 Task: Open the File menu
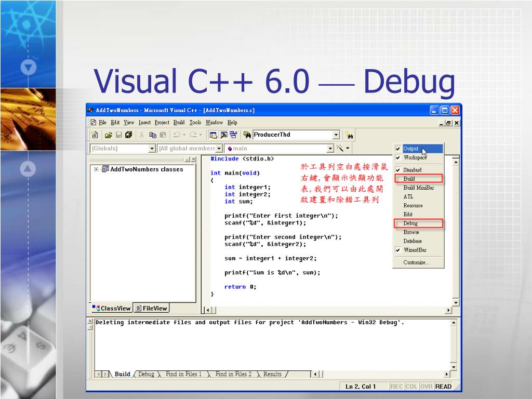[102, 123]
